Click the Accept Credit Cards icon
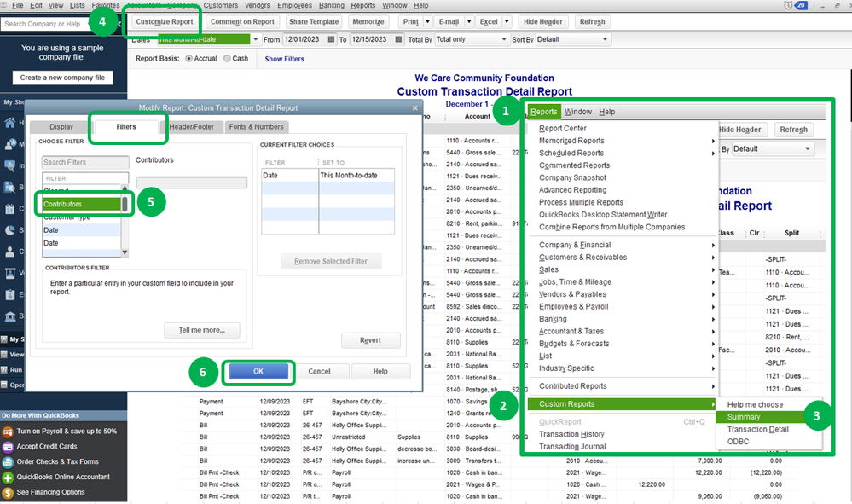This screenshot has width=852, height=504. 8,447
